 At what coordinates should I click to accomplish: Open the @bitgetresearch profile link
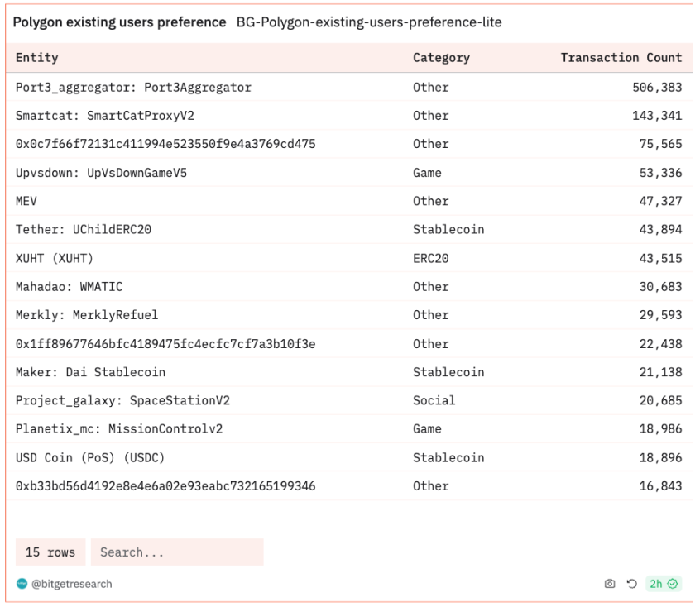tap(72, 584)
